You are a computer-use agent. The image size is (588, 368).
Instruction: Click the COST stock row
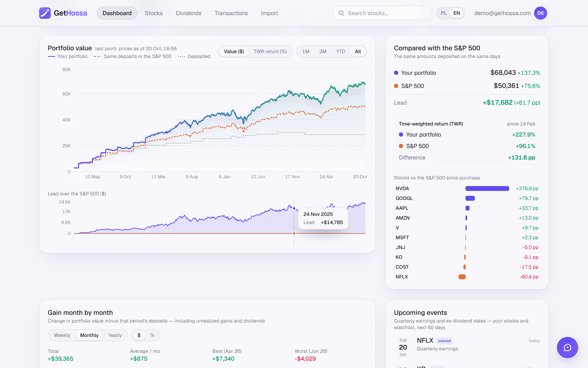click(467, 267)
